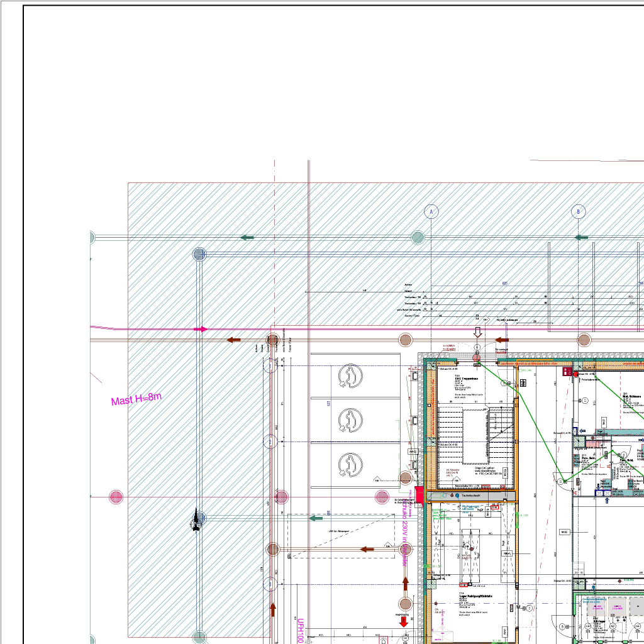Click the brown flow arrow left of the corner manhole
Screen dimensions: 644x644
(x=234, y=340)
